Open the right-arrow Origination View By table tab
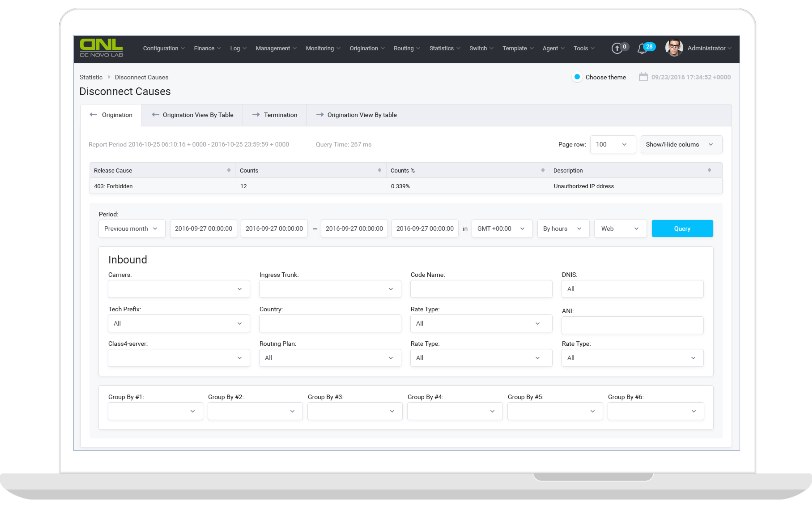The width and height of the screenshot is (812, 508). pos(356,115)
